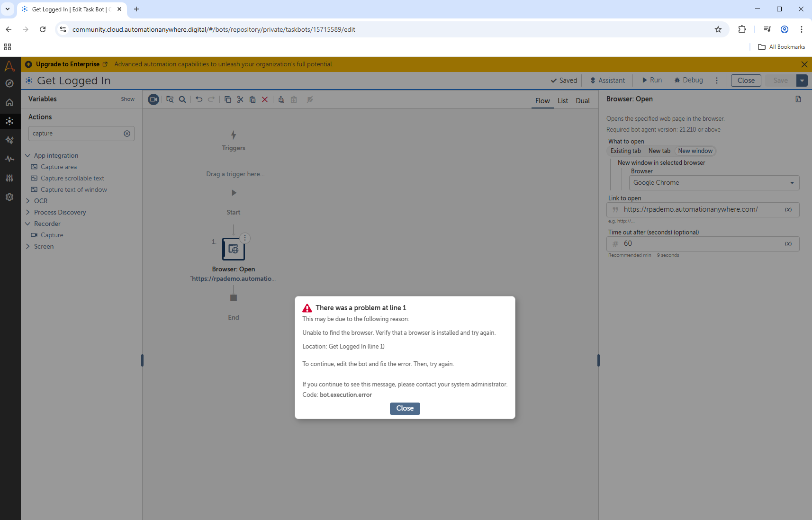Insert variable in timeout field
This screenshot has height=520, width=812.
(788, 244)
